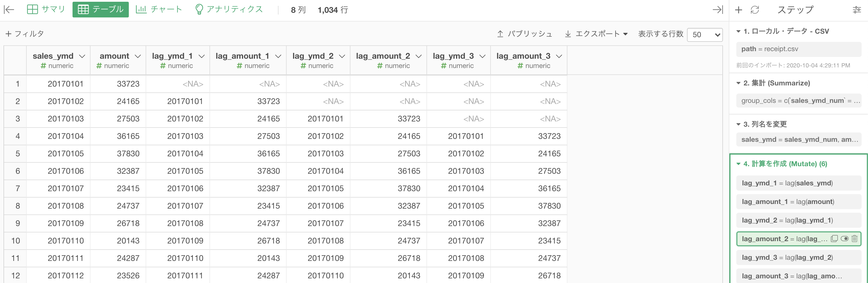Image resolution: width=868 pixels, height=283 pixels.
Task: Open the lag_ymd_3 column menu chevron
Action: pyautogui.click(x=482, y=56)
